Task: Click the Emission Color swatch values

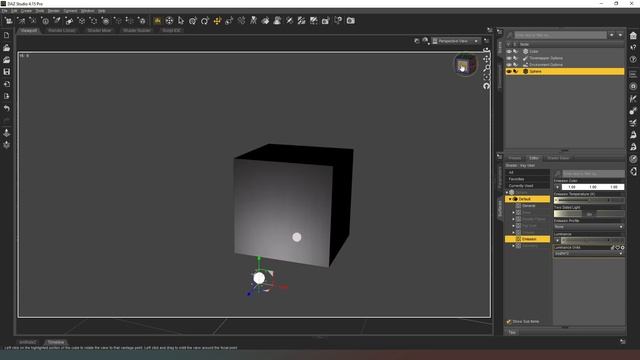Action: (x=593, y=187)
